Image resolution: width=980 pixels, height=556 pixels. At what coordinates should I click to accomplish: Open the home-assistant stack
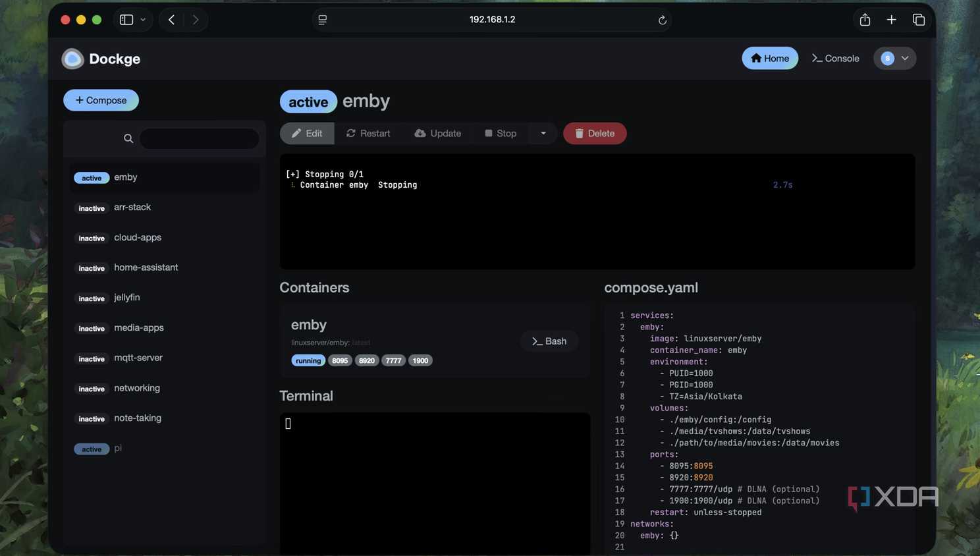[x=165, y=267]
